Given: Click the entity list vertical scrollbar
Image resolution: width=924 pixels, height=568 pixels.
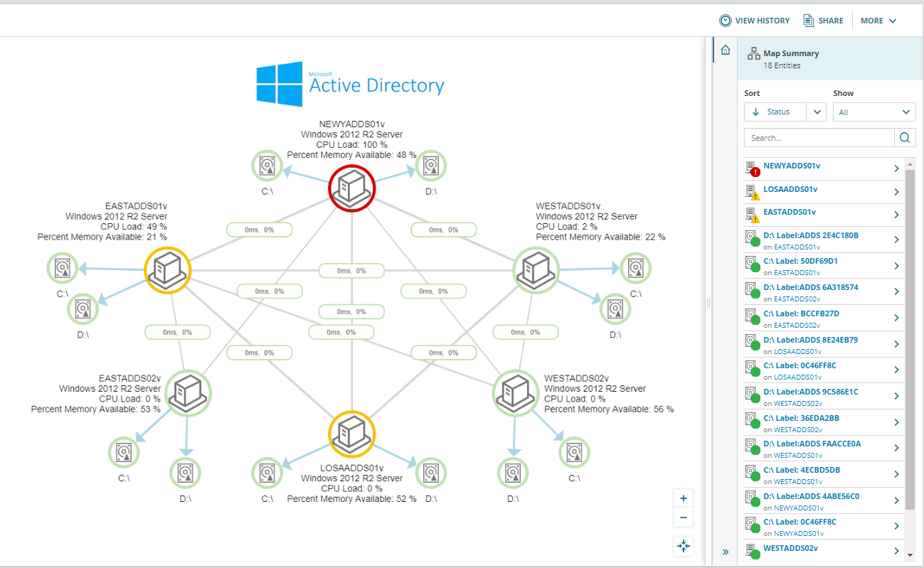Looking at the screenshot, I should tap(910, 339).
